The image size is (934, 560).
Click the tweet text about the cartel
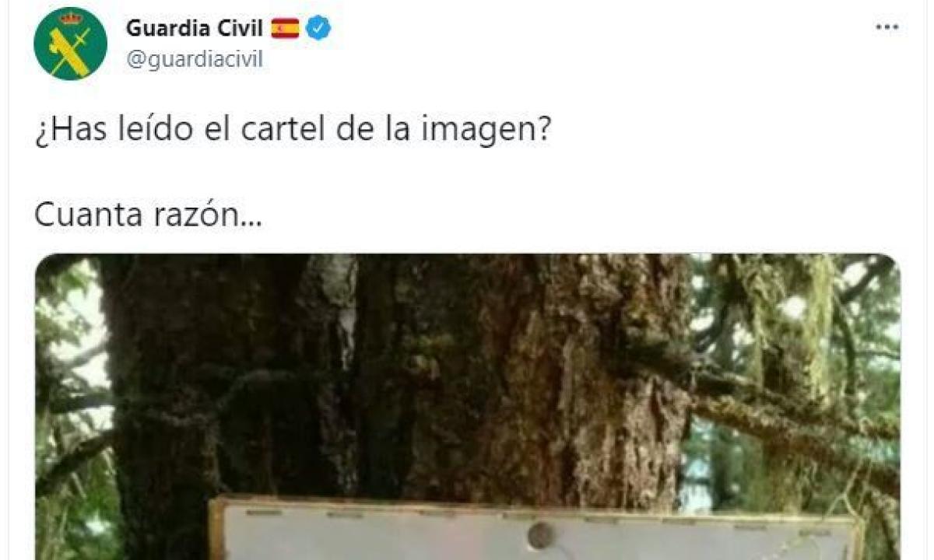293,130
